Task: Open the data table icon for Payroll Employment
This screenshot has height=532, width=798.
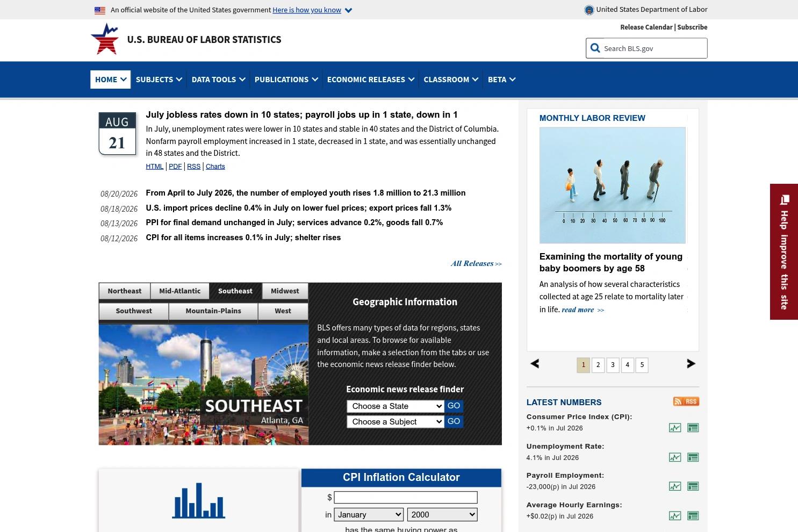Action: pyautogui.click(x=693, y=486)
